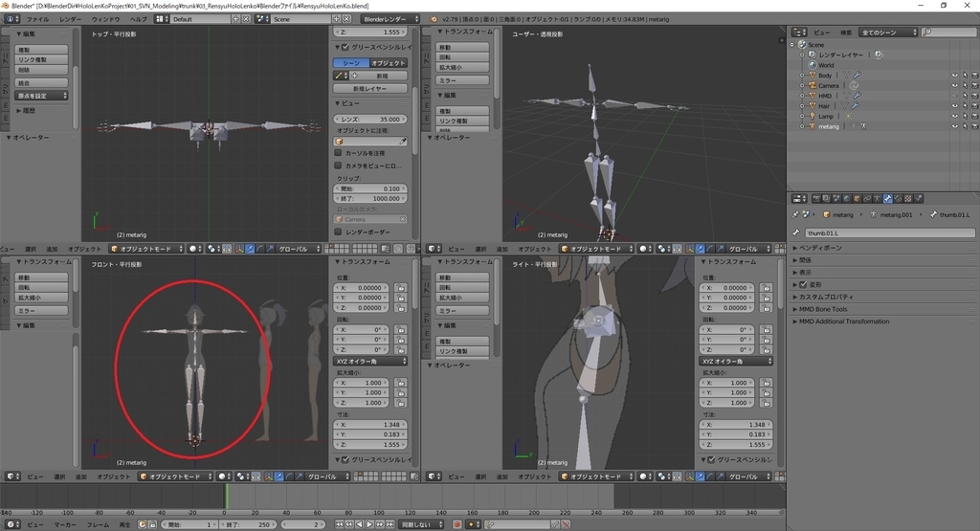The width and height of the screenshot is (980, 531).
Task: Open 原点を設定 dropdown
Action: pyautogui.click(x=41, y=96)
